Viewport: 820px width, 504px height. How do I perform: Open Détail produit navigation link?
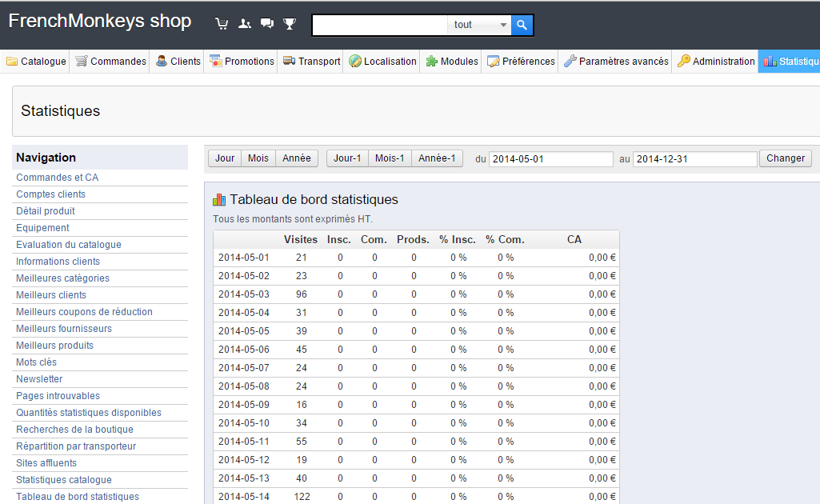tap(46, 210)
